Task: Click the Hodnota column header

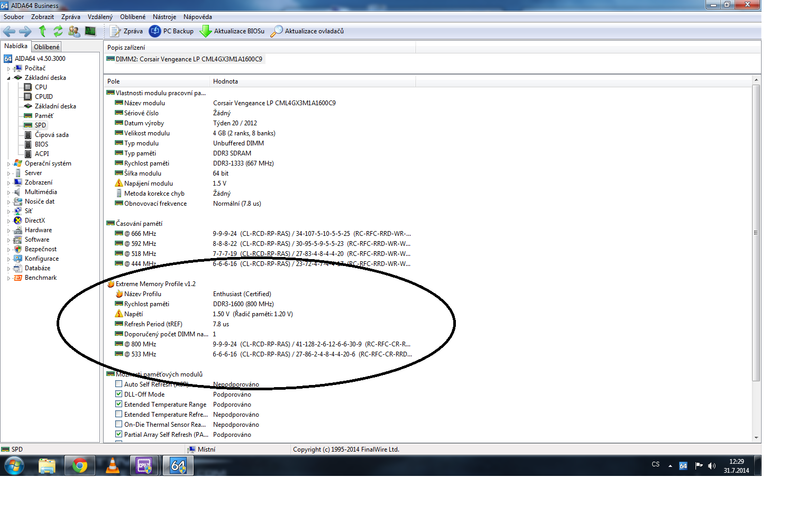Action: tap(313, 81)
